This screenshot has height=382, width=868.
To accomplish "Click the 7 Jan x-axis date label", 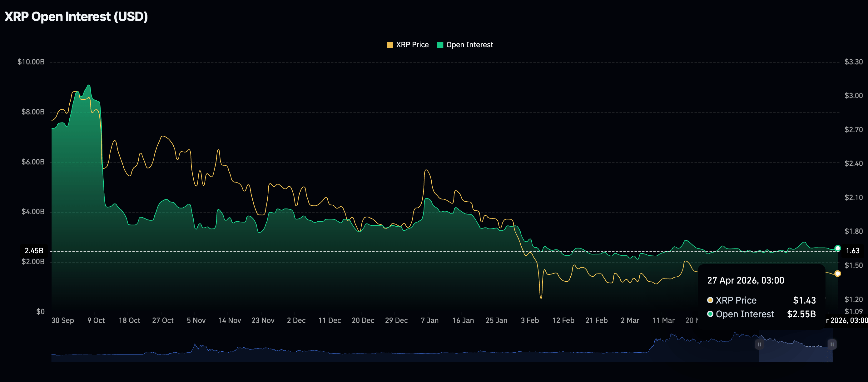I will (x=429, y=320).
